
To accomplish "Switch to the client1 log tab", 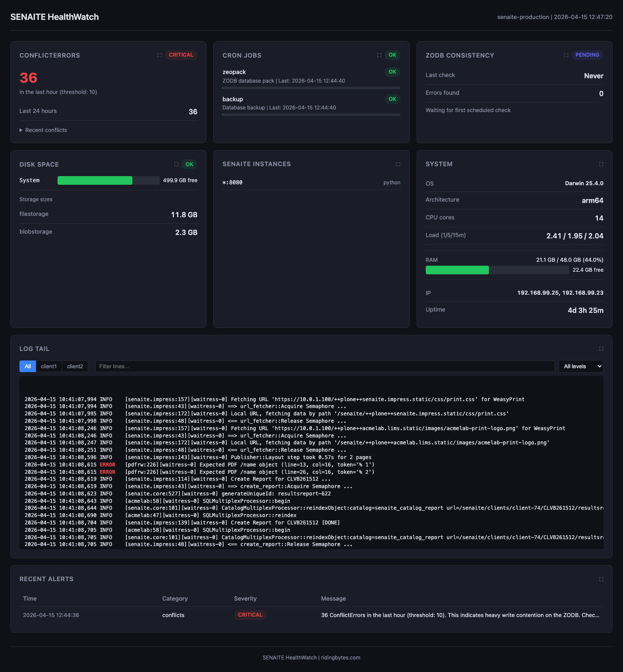I will pos(48,366).
